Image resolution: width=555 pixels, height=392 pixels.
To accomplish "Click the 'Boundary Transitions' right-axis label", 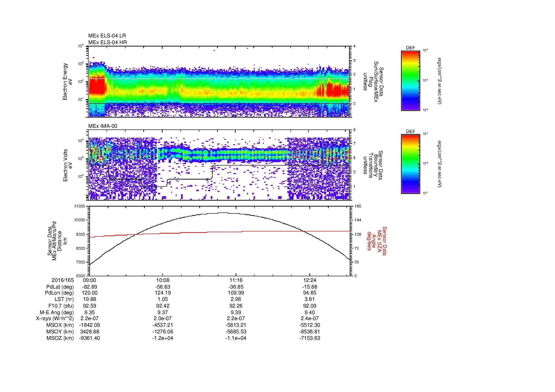I will coord(373,166).
